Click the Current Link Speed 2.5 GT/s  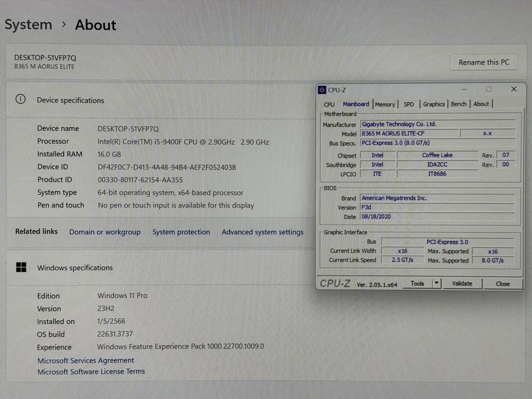tap(402, 260)
